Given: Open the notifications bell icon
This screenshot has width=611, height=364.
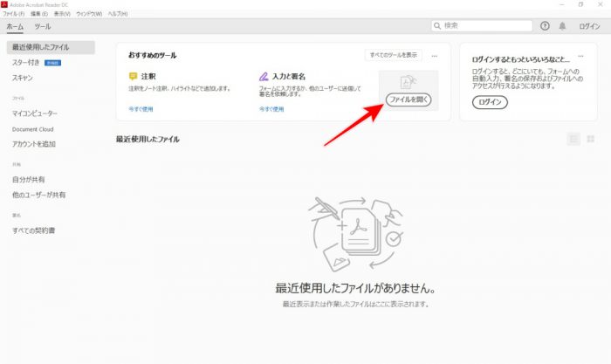Looking at the screenshot, I should coord(562,26).
